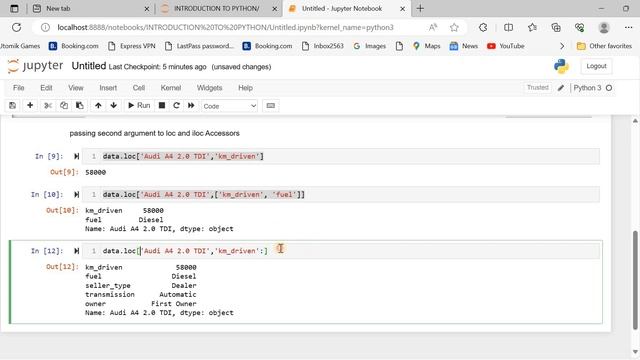Click the address bar URL
The width and height of the screenshot is (640, 360).
click(x=225, y=27)
